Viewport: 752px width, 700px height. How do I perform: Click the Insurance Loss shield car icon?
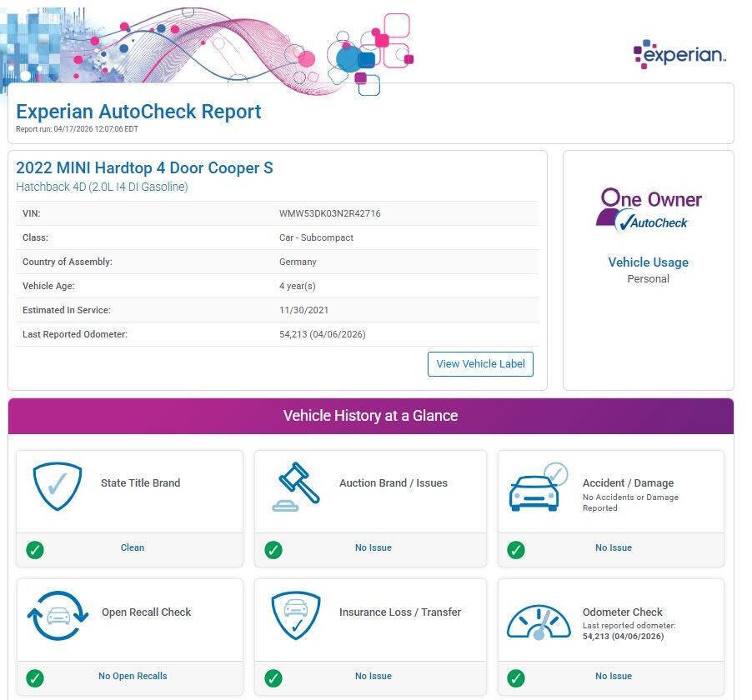(296, 616)
